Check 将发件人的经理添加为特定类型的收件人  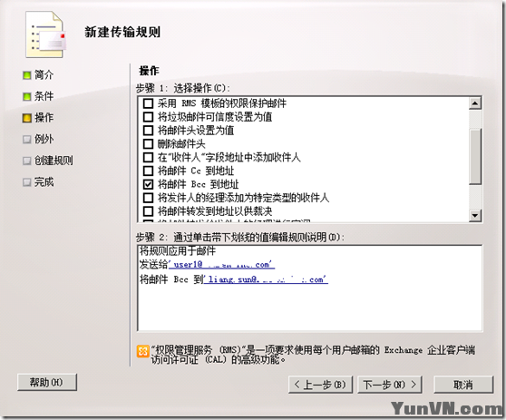pos(148,198)
